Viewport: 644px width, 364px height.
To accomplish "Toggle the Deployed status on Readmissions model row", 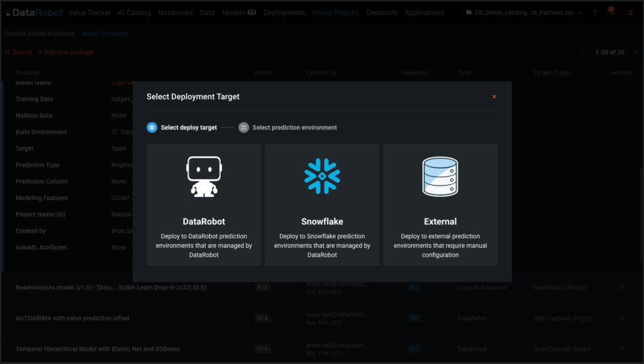I will pos(414,287).
